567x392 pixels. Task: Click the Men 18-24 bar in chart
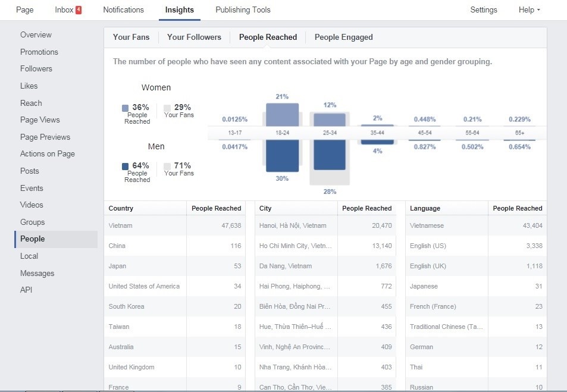coord(282,156)
